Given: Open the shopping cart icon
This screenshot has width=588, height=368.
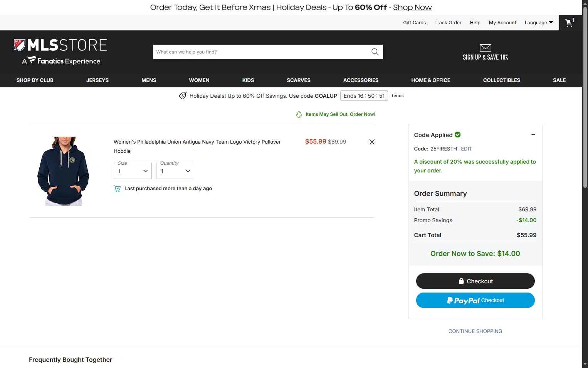Looking at the screenshot, I should pyautogui.click(x=570, y=23).
